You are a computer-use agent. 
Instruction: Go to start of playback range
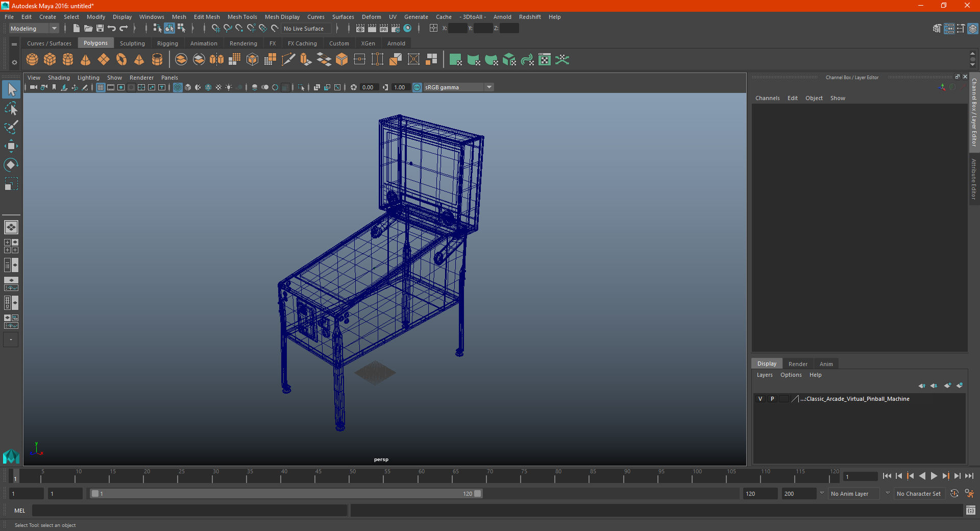(887, 476)
